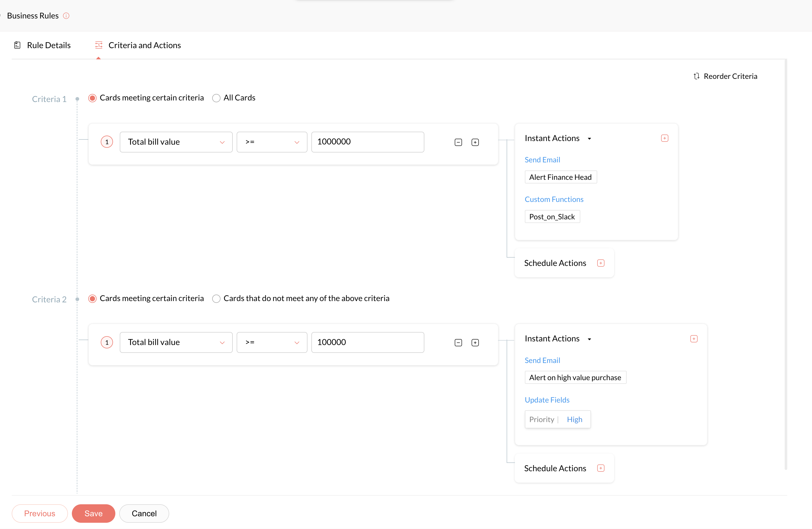Click the Reorder Criteria icon
The image size is (812, 529).
[696, 76]
